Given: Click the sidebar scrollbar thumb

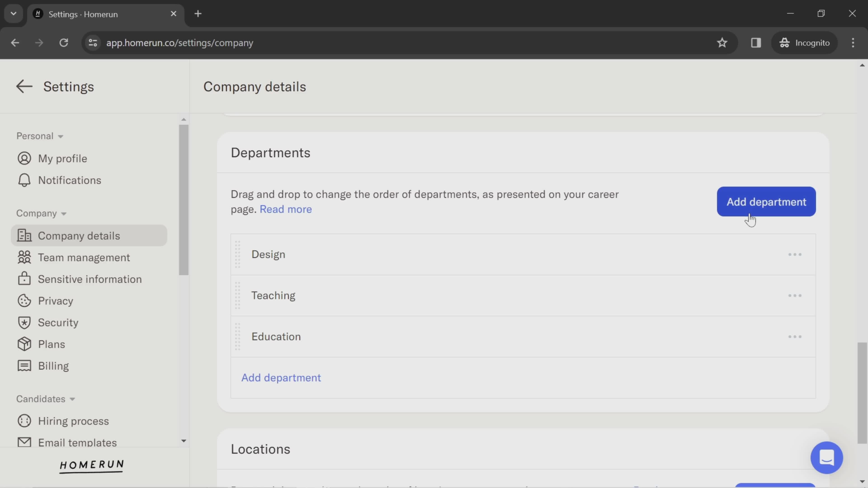Looking at the screenshot, I should tap(184, 200).
